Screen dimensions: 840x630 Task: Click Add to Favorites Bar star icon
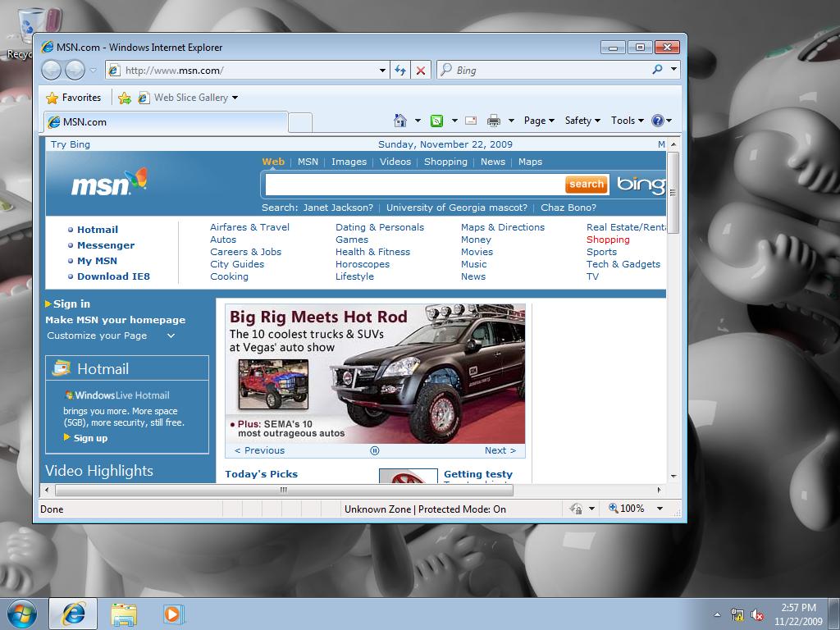(125, 98)
